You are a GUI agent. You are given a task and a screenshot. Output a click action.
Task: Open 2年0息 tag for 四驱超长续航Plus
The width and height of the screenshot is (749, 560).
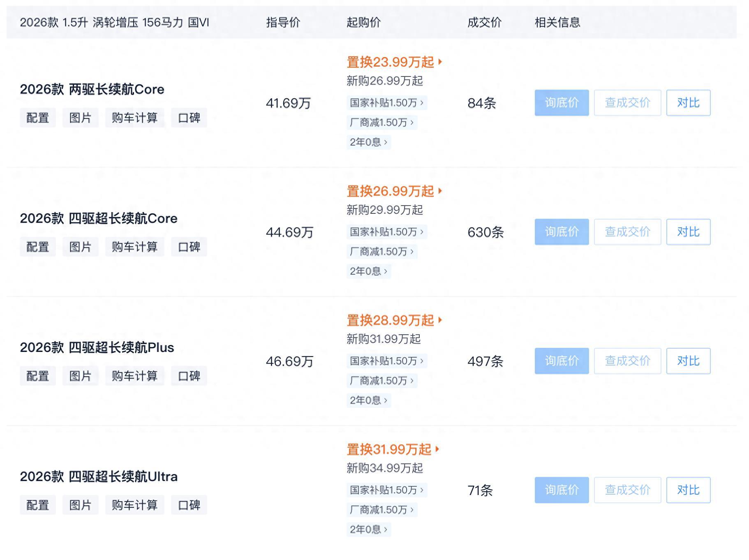click(x=368, y=400)
